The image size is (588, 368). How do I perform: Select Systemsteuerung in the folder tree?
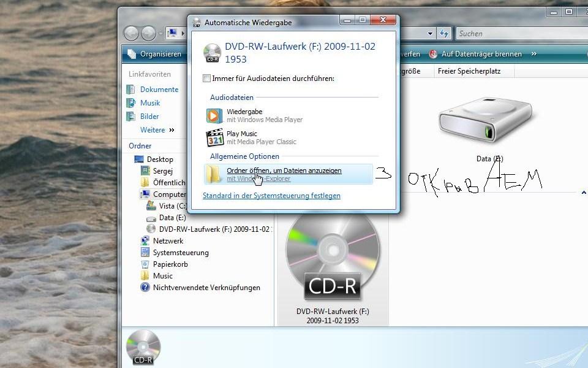181,252
